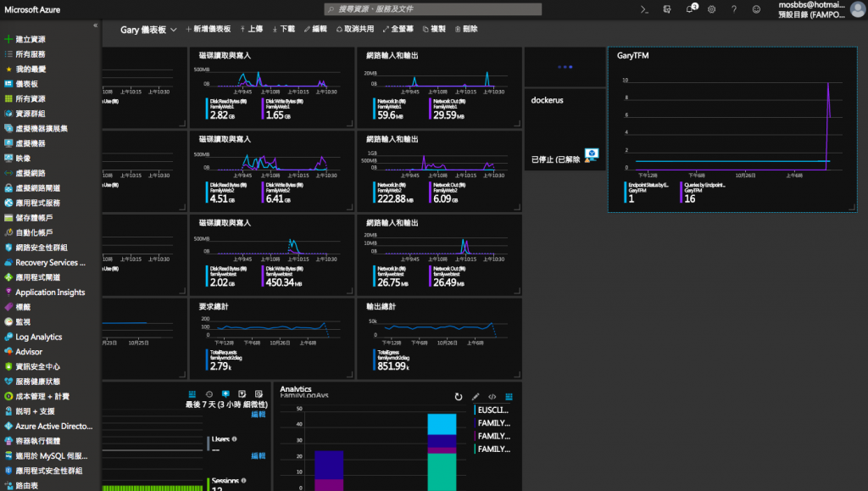The width and height of the screenshot is (868, 491).
Task: Click the 851.99k TotalEgress value
Action: [x=393, y=365]
